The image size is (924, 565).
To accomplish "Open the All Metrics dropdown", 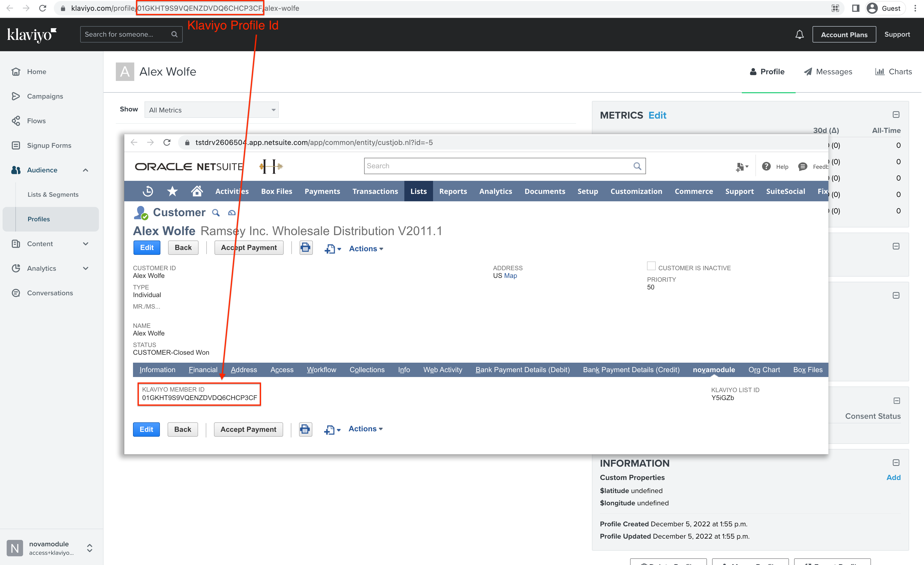I will [211, 110].
